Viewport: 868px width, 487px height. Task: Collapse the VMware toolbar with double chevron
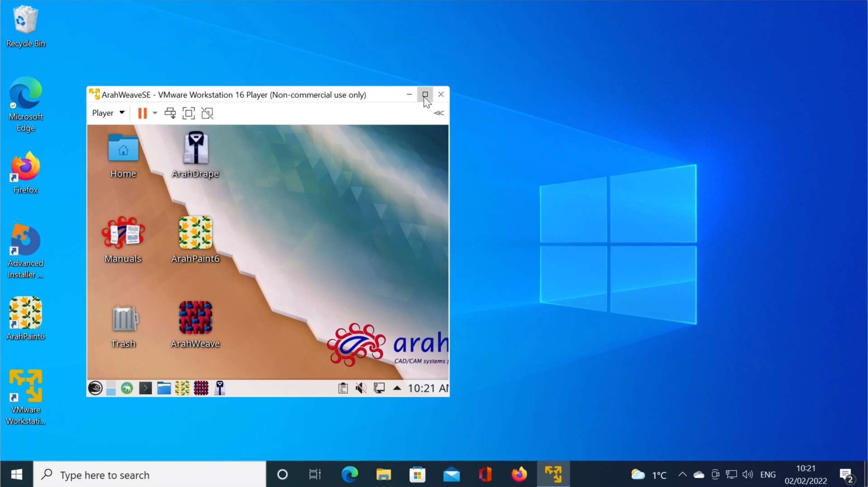pos(439,113)
